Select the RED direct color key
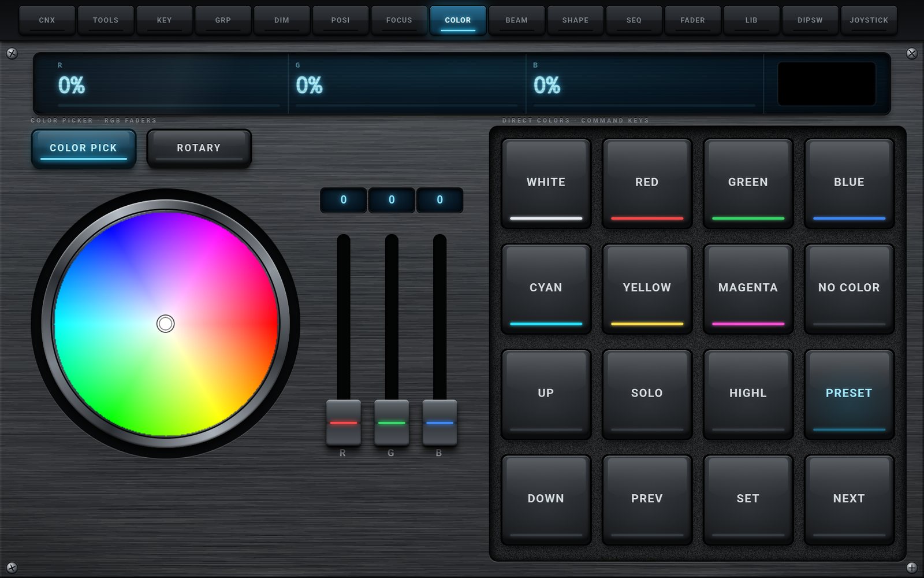 point(647,183)
